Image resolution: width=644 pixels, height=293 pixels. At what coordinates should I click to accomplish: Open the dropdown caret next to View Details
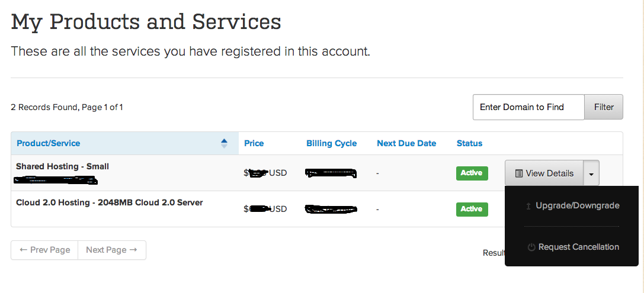coord(591,173)
